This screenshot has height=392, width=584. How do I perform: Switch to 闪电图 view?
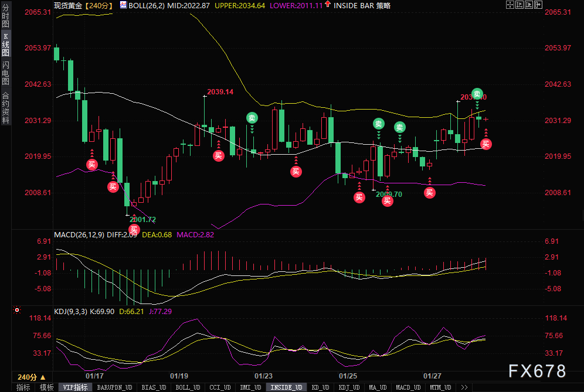tap(5, 73)
